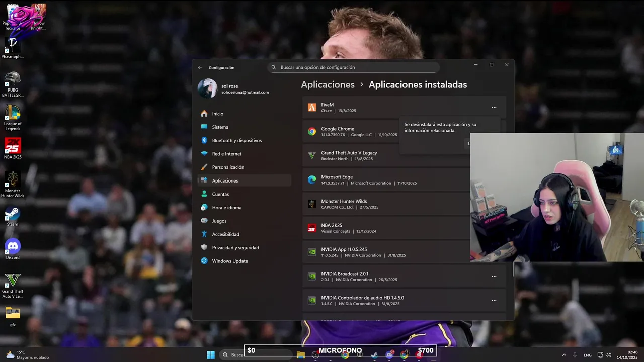Image resolution: width=644 pixels, height=362 pixels.
Task: Click the Microsoft Edge app icon
Action: pyautogui.click(x=312, y=179)
